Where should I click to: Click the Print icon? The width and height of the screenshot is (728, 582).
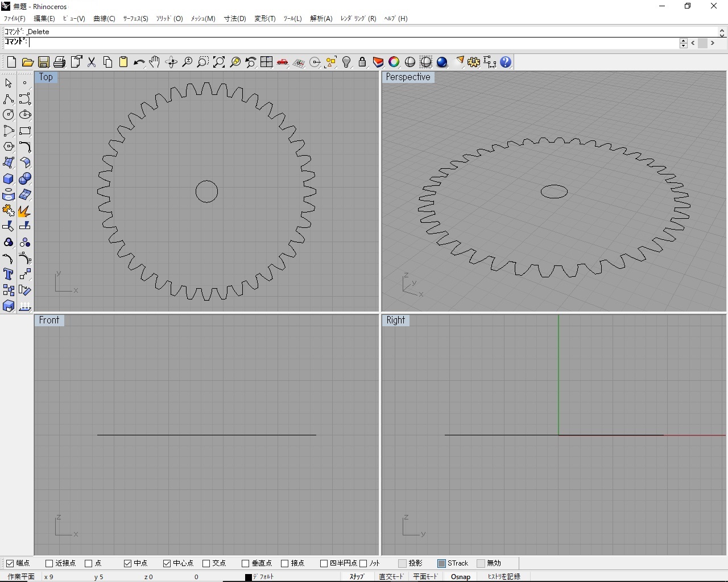pos(59,62)
